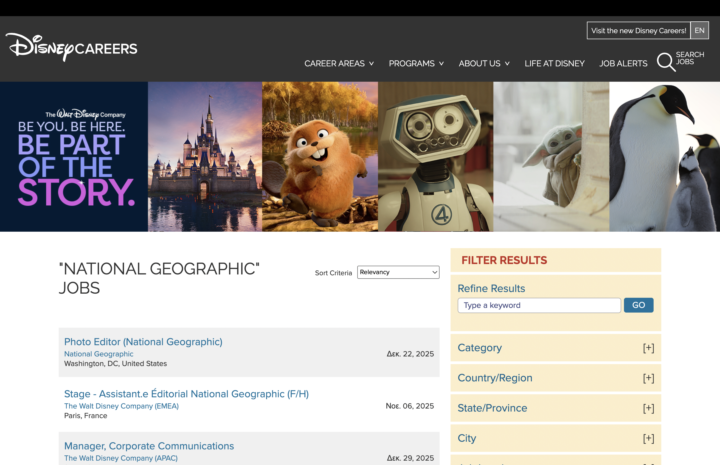The width and height of the screenshot is (720, 465).
Task: Click The Walt Disney Company (EMEA) link
Action: point(121,406)
